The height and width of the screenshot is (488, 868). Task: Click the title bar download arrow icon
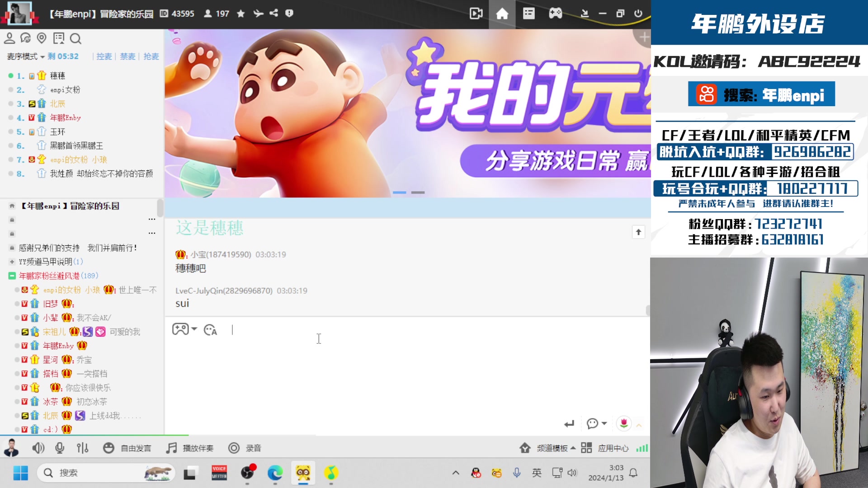click(585, 14)
